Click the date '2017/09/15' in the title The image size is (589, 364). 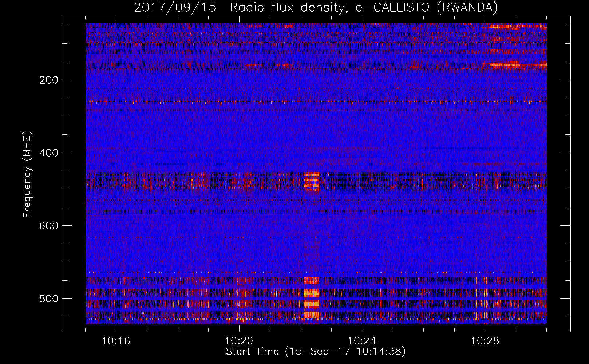(175, 8)
